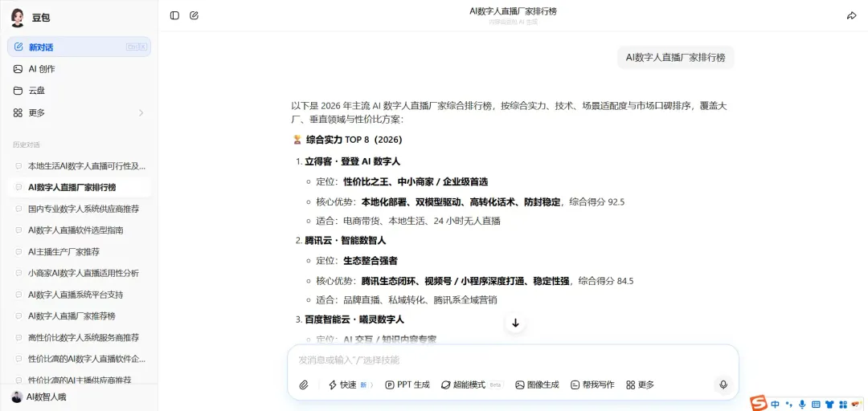868x411 pixels.
Task: Click the 更多 four-squares icon in sidebar
Action: (18, 113)
